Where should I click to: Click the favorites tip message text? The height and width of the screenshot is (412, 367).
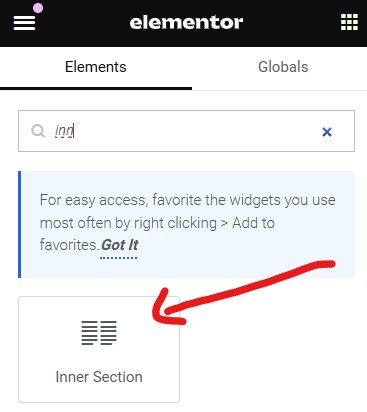187,222
